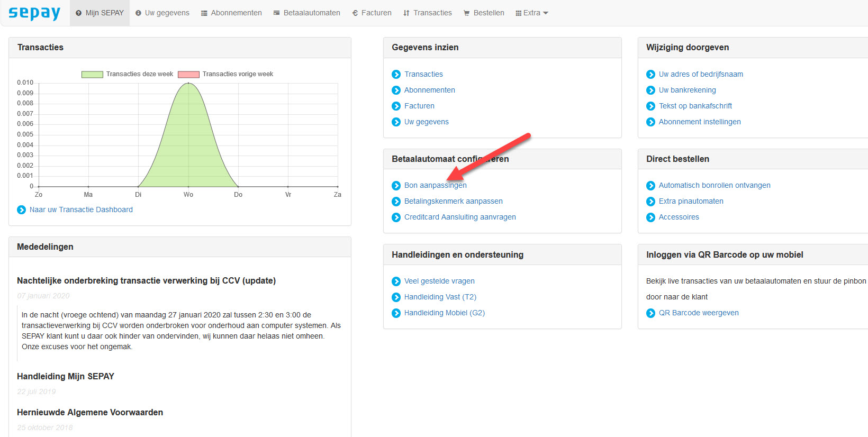Click the arrow icon next to Bon aanpassingen

(x=396, y=186)
